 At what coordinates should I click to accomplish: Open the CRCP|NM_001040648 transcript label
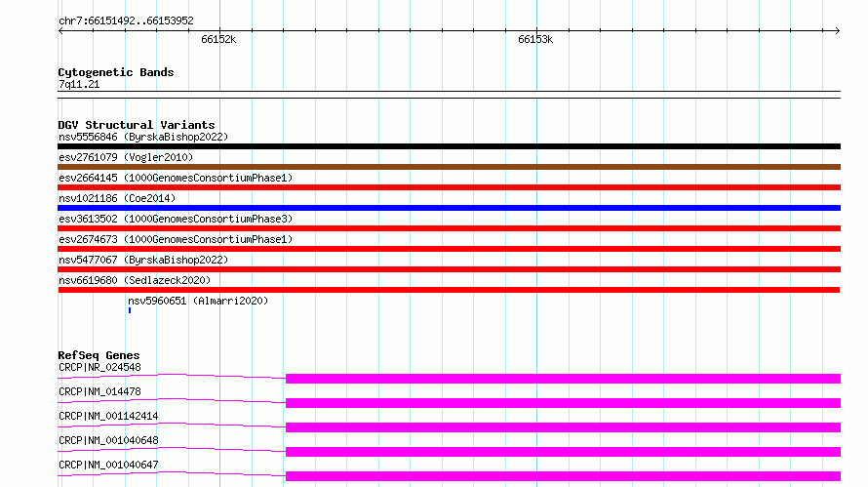coord(108,440)
